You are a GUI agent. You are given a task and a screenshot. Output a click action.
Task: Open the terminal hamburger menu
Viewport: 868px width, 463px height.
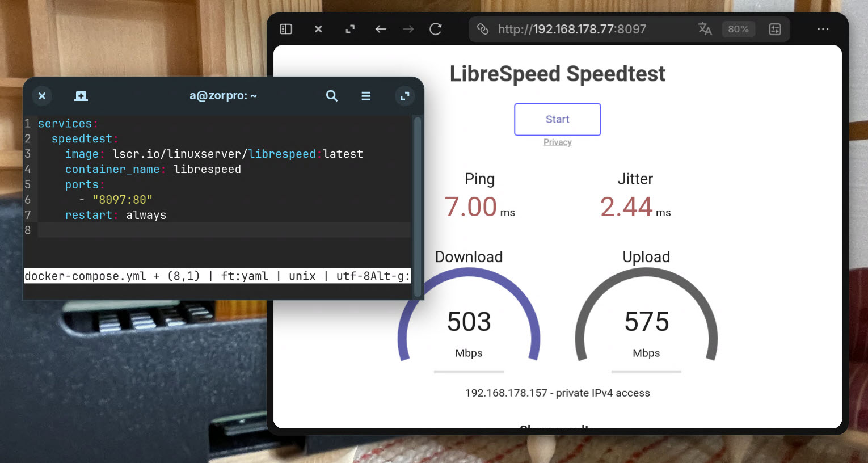pos(366,96)
